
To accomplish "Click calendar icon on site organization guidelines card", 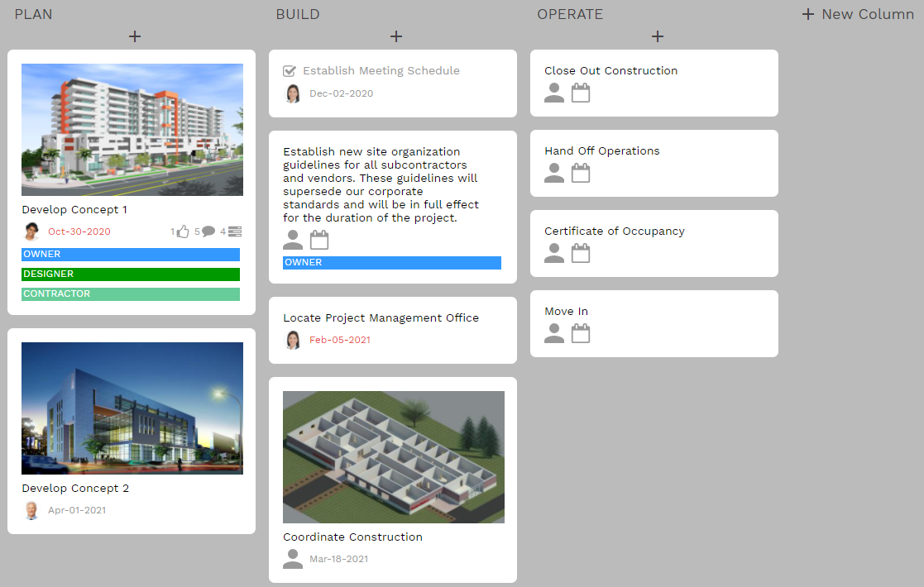I will coord(318,239).
